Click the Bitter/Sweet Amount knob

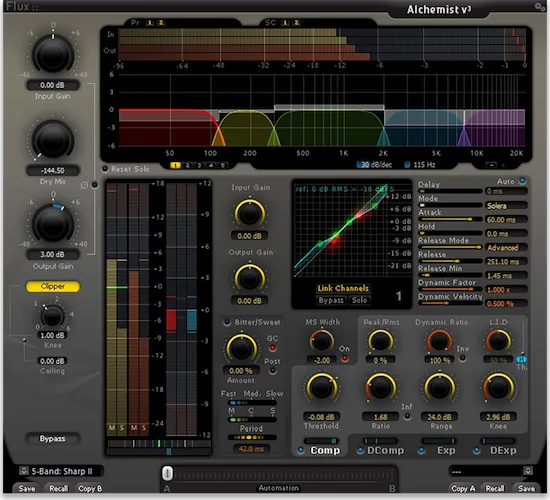point(241,348)
